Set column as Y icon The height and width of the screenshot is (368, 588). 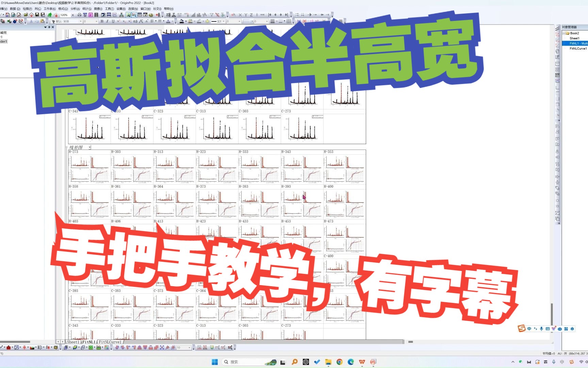point(246,15)
